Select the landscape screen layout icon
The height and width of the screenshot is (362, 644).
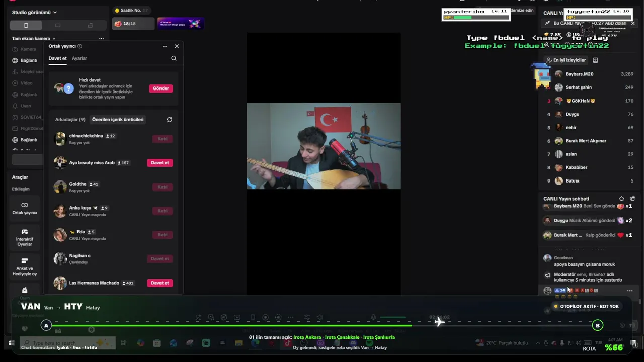pyautogui.click(x=58, y=25)
